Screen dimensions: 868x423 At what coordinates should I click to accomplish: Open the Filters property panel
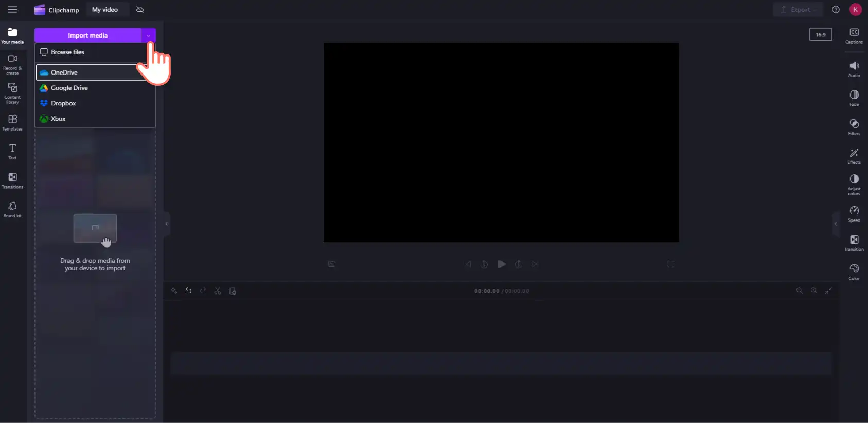click(854, 127)
